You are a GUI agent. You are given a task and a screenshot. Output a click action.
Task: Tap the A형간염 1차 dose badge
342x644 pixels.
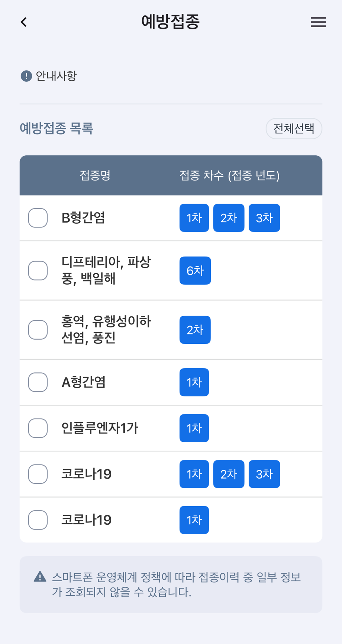pyautogui.click(x=194, y=382)
